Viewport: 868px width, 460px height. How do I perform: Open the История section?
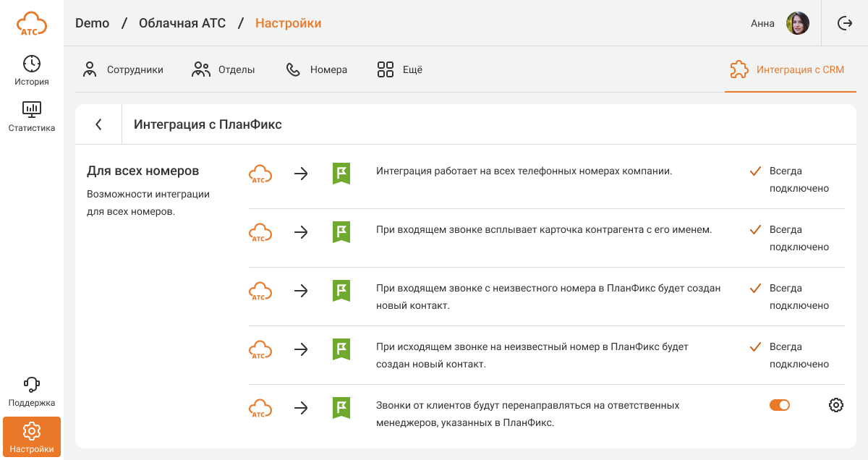tap(32, 71)
